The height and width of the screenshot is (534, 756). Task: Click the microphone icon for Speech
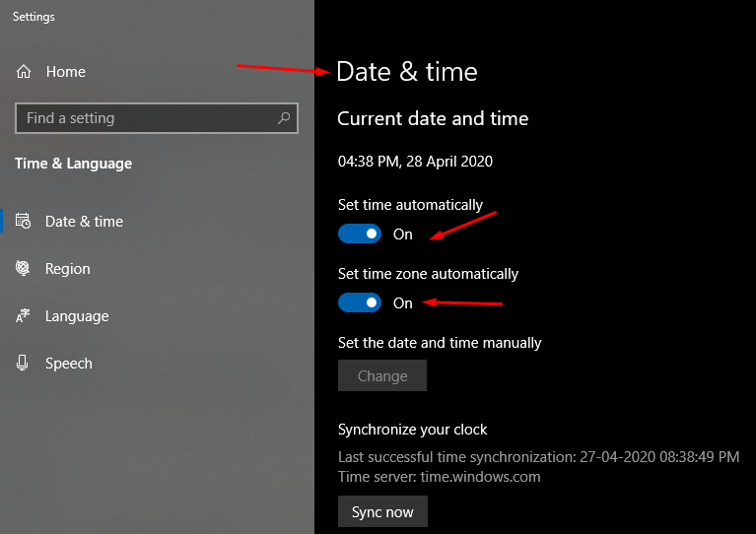(24, 364)
